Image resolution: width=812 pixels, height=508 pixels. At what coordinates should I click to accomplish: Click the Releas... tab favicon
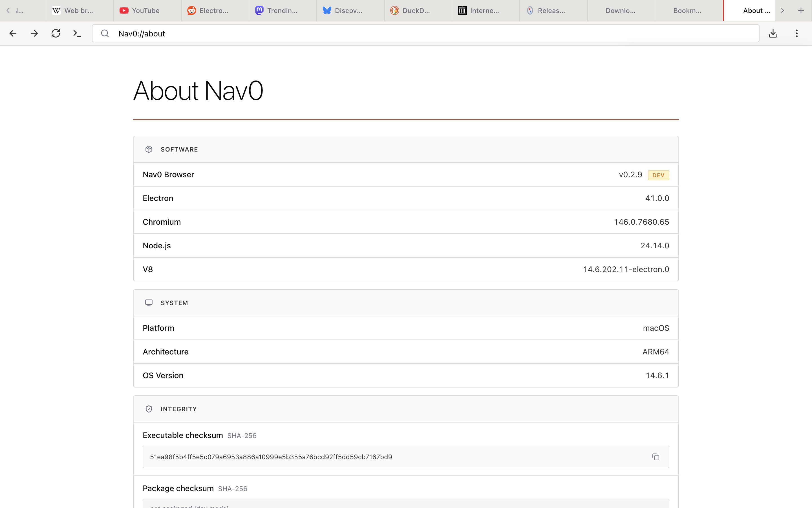click(530, 10)
